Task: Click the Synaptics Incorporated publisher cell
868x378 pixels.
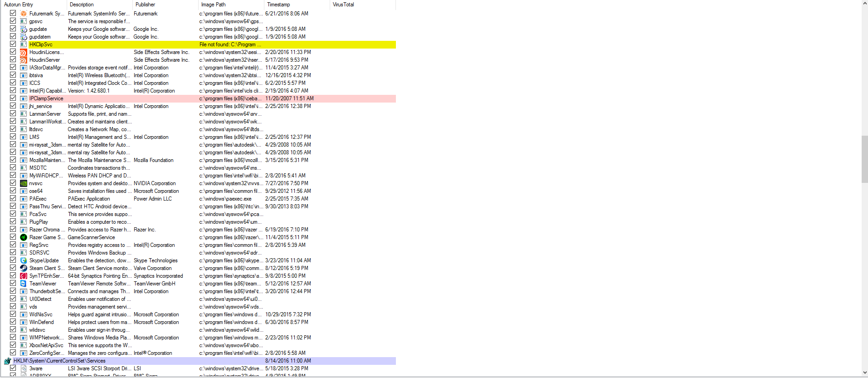Action: [158, 276]
